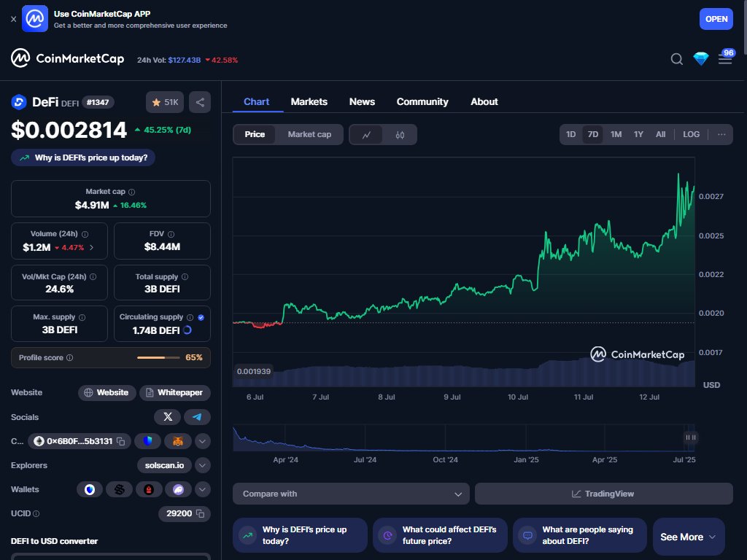The image size is (747, 560).
Task: Expand more Wallets dropdown chevron
Action: tap(203, 489)
